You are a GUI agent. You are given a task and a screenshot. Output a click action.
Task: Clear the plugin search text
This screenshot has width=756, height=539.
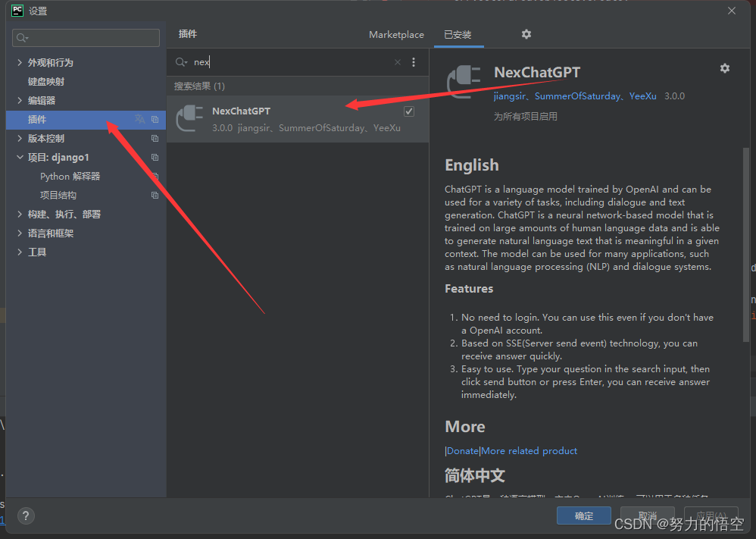click(397, 62)
